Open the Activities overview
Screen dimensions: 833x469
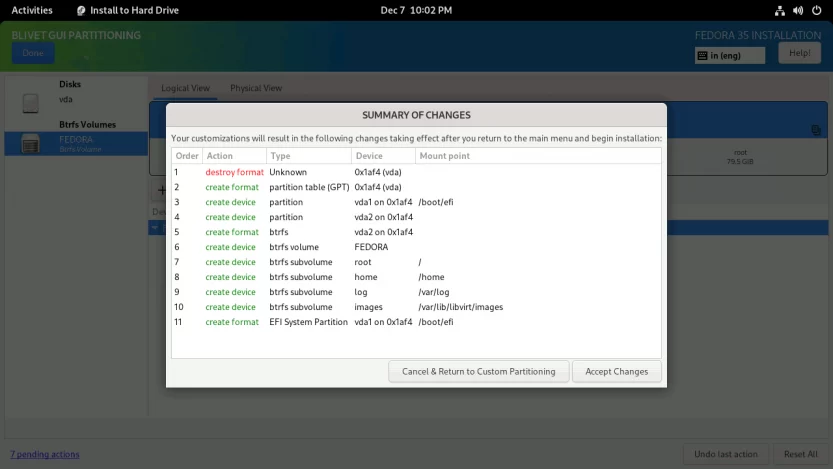click(32, 10)
